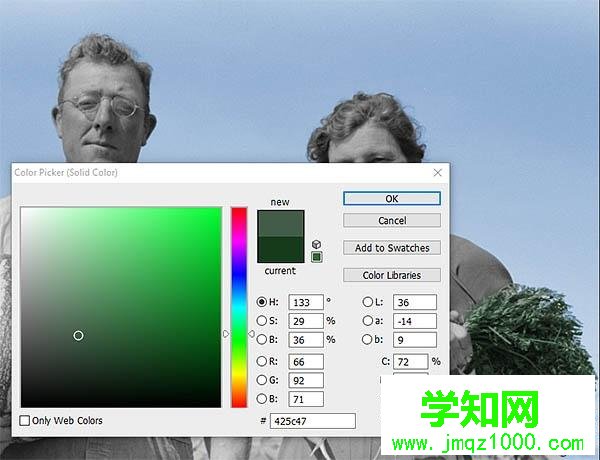
Task: Click the G field showing 92
Action: pyautogui.click(x=306, y=380)
